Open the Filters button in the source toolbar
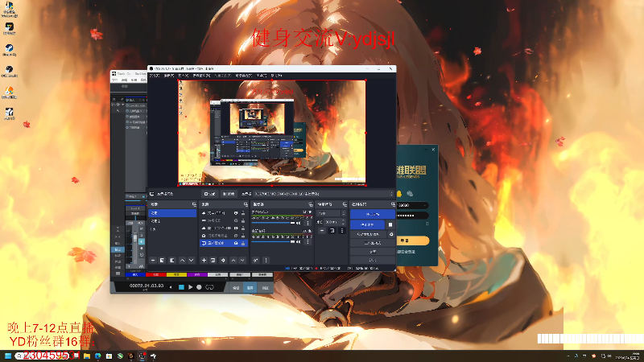 click(x=229, y=194)
